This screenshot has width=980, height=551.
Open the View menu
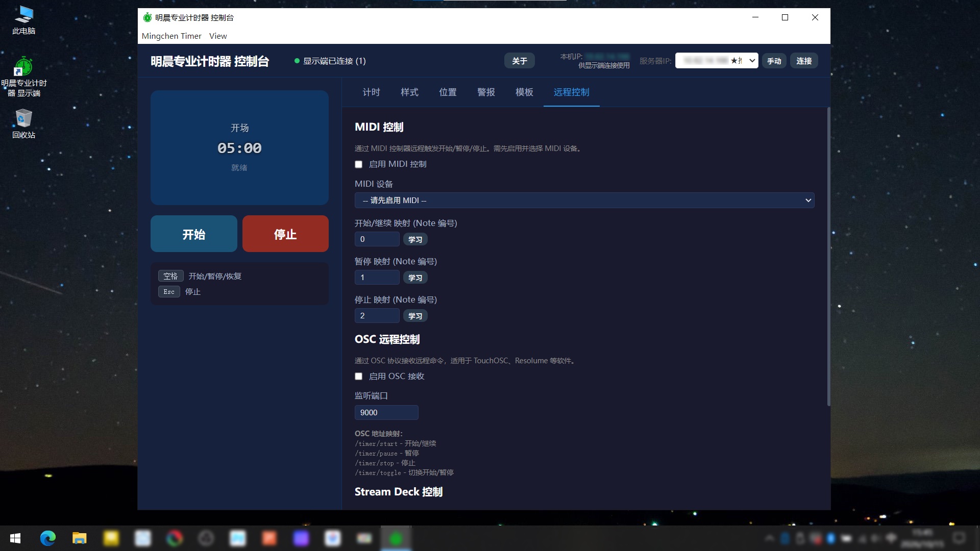click(218, 36)
